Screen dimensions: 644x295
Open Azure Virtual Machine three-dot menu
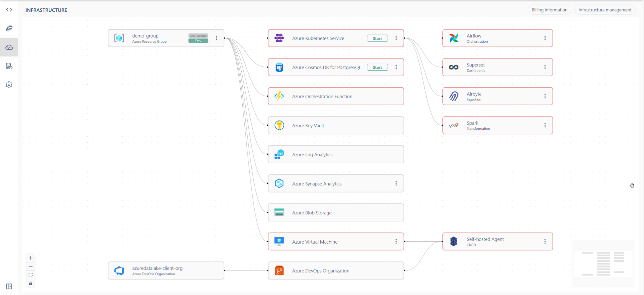[x=396, y=242]
